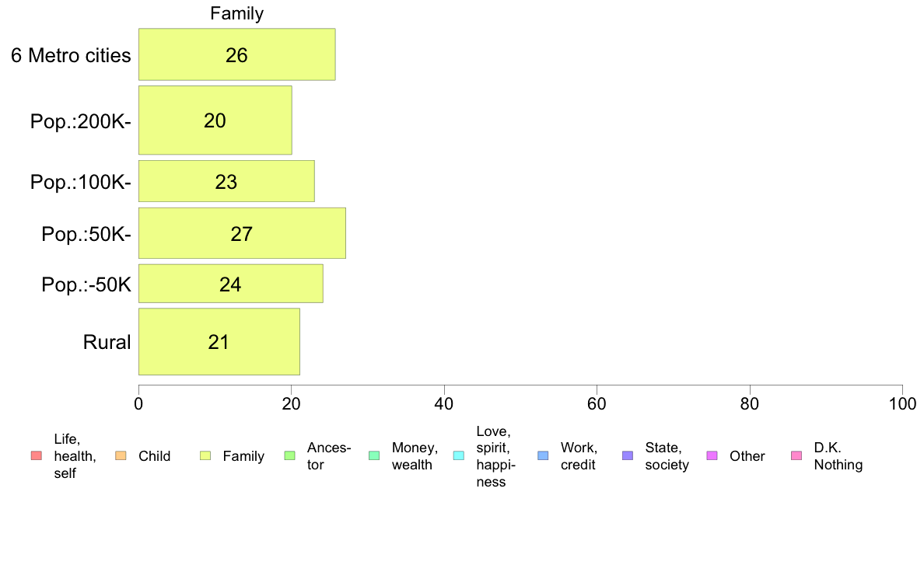
Task: Click the 100 tick on x-axis
Action: tap(902, 403)
